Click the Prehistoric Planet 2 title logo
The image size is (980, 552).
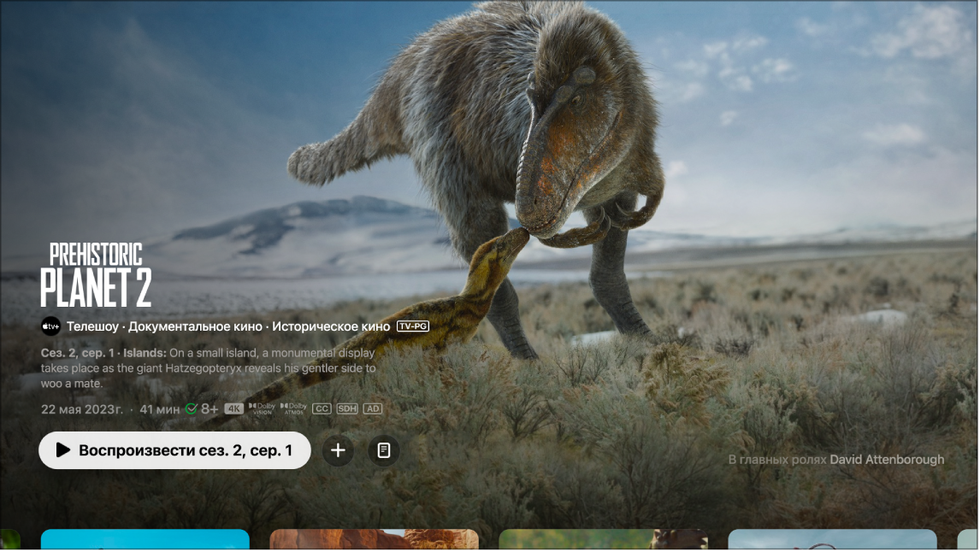tap(96, 275)
